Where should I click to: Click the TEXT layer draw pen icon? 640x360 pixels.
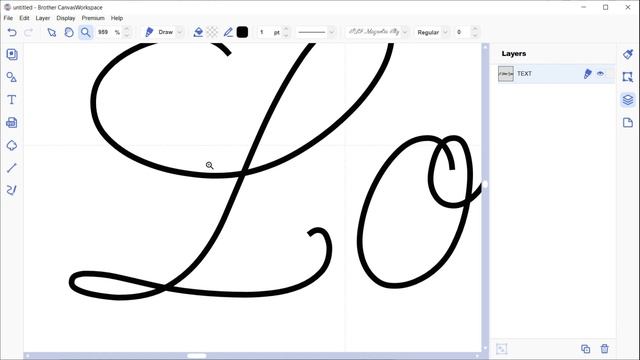pyautogui.click(x=587, y=74)
